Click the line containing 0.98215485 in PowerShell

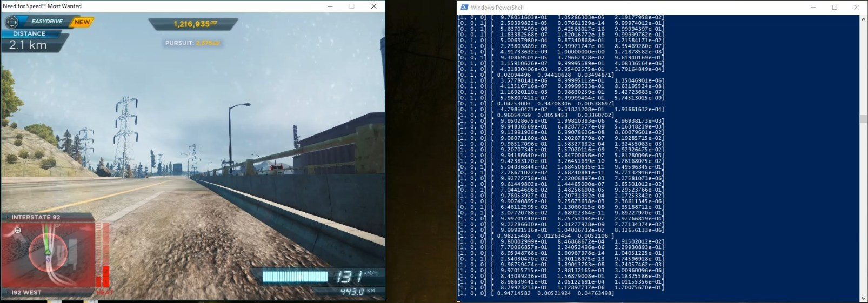click(536, 236)
